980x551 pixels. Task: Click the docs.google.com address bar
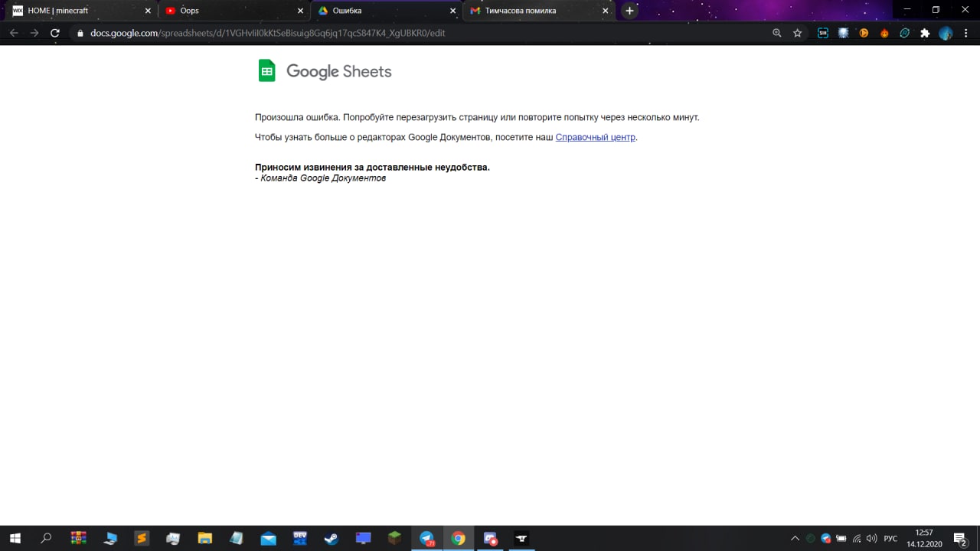pyautogui.click(x=429, y=33)
